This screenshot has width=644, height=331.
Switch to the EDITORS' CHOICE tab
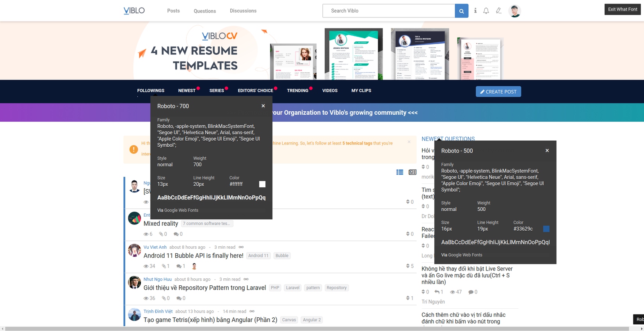(256, 91)
